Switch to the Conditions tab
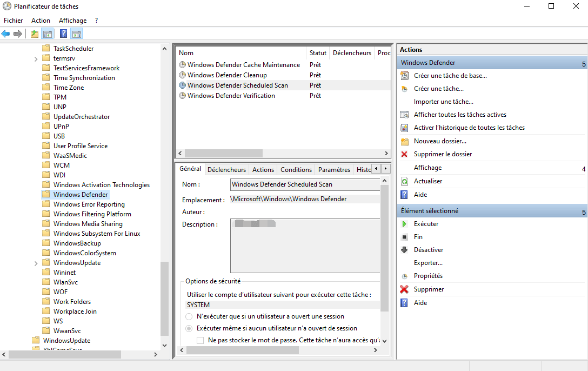 click(296, 170)
